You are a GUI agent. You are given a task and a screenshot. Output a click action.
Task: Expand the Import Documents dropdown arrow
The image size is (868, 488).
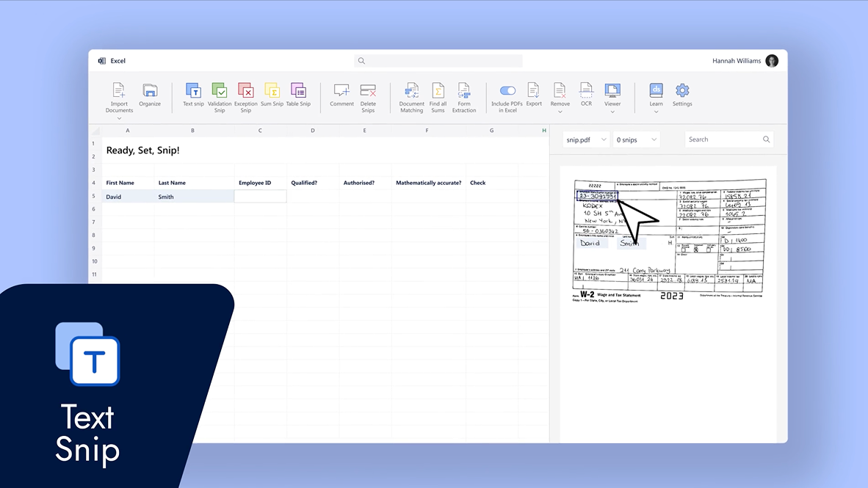tap(119, 118)
